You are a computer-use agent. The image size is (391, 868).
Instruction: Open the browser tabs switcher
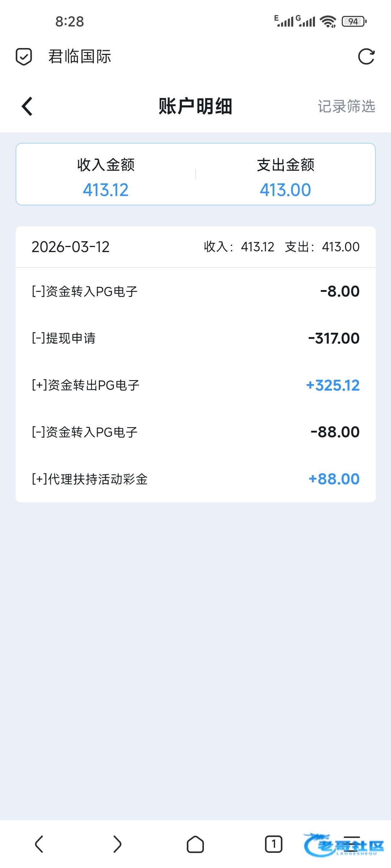pyautogui.click(x=273, y=844)
